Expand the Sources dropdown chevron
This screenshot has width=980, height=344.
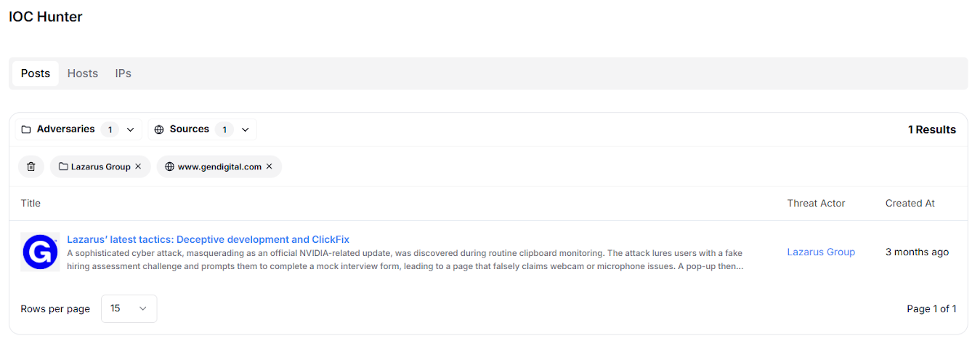[246, 129]
